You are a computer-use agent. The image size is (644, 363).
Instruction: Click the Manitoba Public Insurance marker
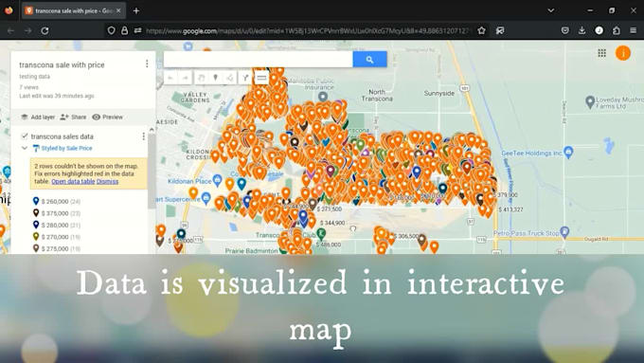click(x=323, y=97)
